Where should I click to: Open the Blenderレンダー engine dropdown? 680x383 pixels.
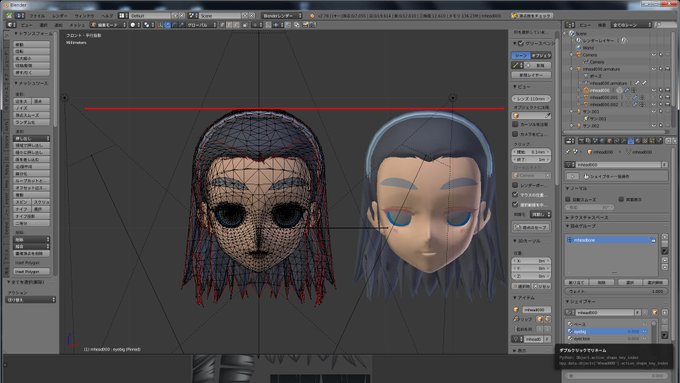coord(282,16)
